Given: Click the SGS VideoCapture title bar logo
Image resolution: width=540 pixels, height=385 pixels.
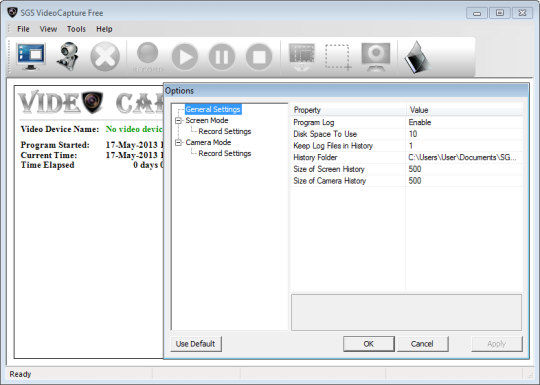Looking at the screenshot, I should click(12, 13).
